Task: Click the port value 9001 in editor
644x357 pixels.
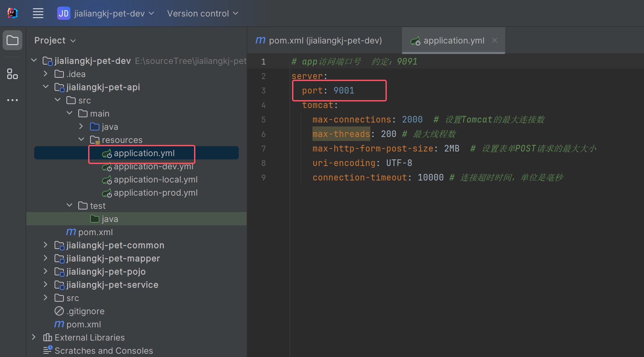Action: tap(344, 91)
